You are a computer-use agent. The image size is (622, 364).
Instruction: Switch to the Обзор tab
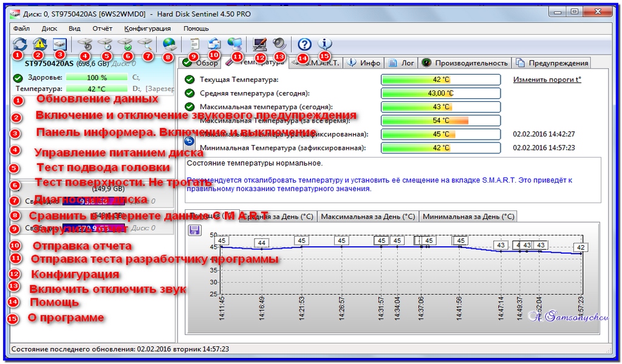tap(199, 62)
